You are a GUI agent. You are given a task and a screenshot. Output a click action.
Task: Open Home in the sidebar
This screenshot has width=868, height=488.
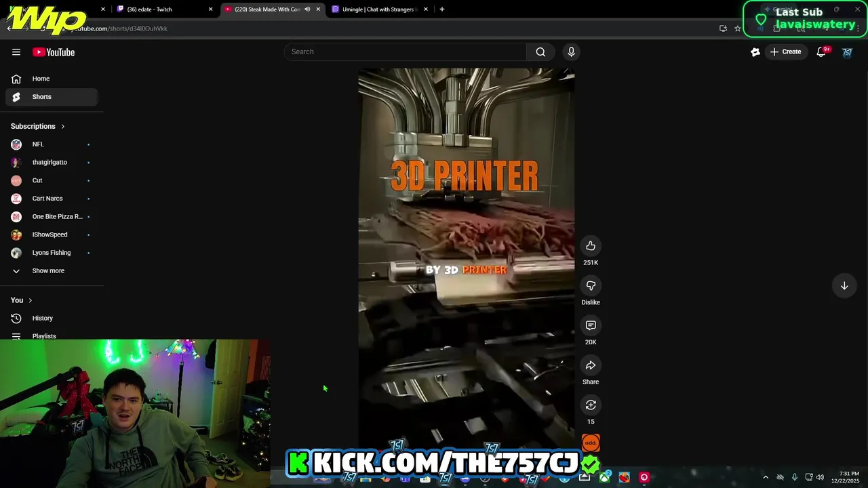tap(52, 79)
